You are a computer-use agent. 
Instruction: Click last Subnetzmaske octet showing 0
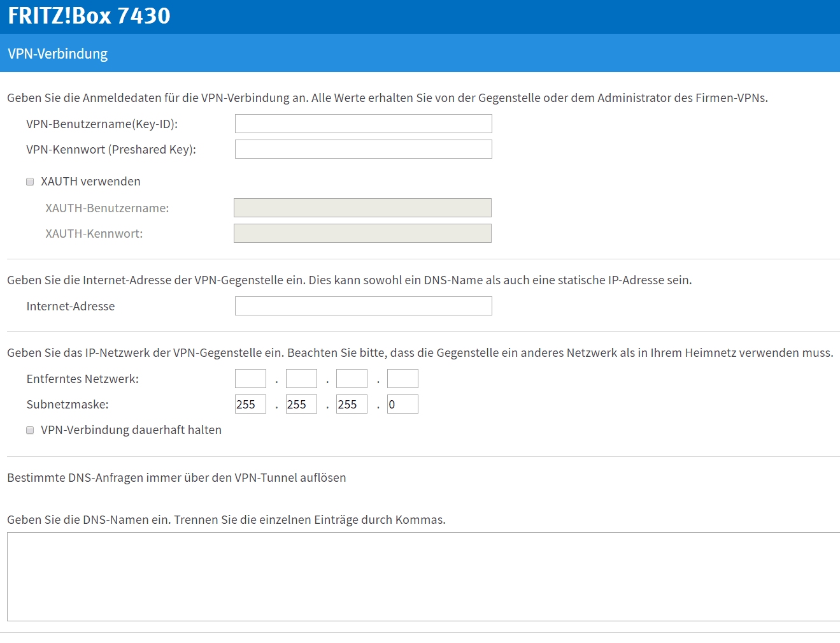402,404
